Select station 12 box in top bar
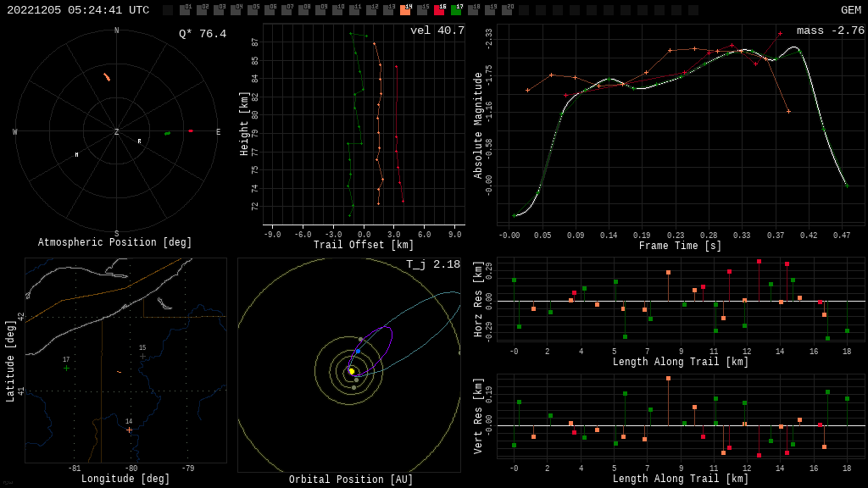 tap(371, 9)
